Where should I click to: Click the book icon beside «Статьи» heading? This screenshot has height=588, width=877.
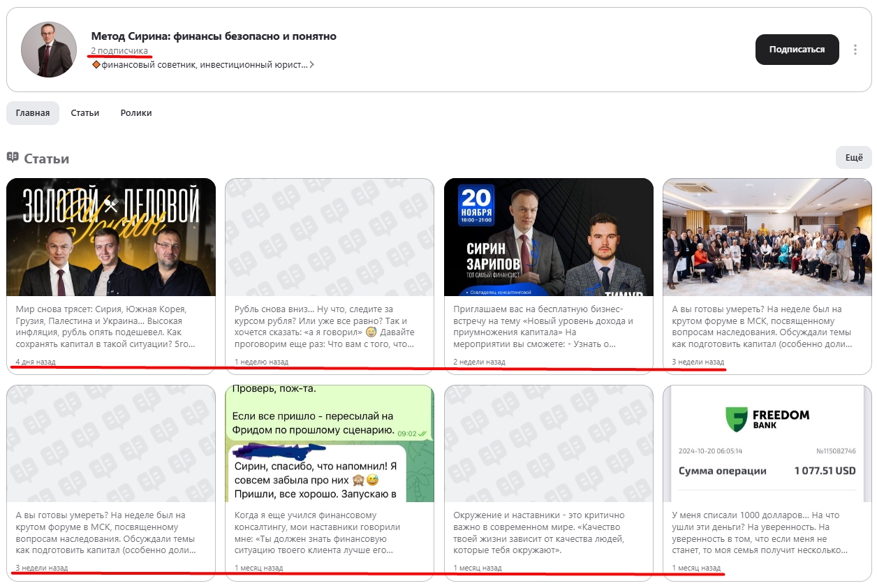14,158
